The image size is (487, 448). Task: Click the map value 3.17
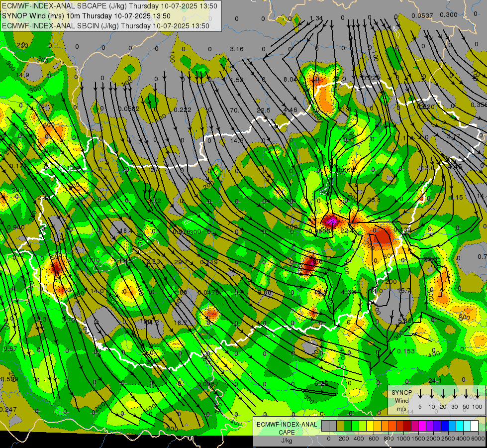coord(454,136)
